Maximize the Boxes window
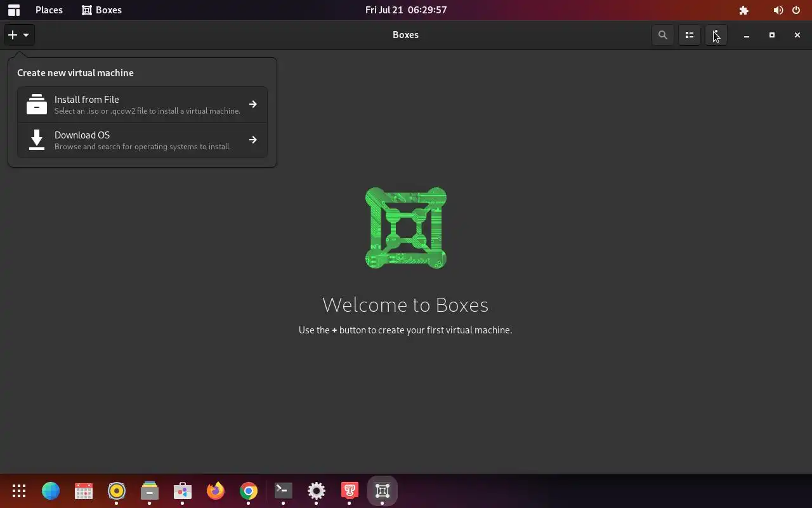The width and height of the screenshot is (812, 508). coord(772,35)
